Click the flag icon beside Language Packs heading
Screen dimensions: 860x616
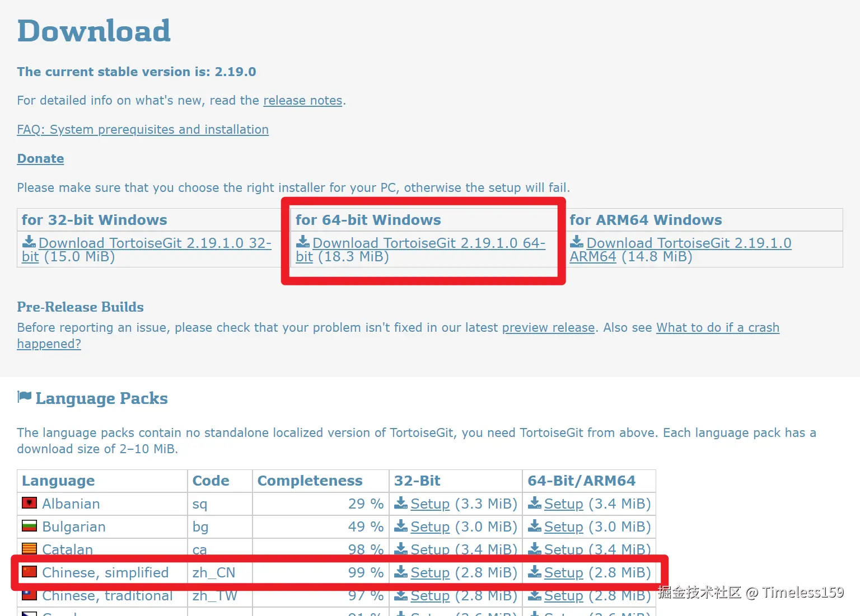[25, 397]
